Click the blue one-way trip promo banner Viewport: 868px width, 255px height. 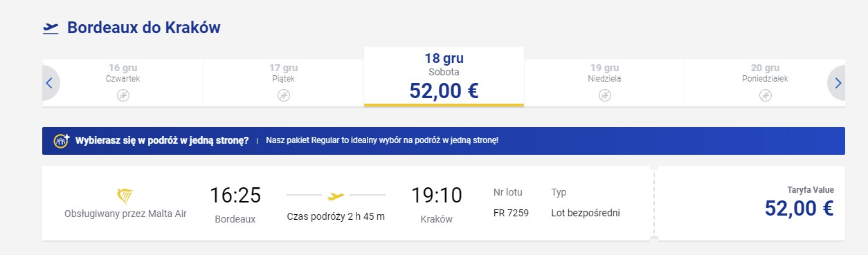[x=444, y=140]
